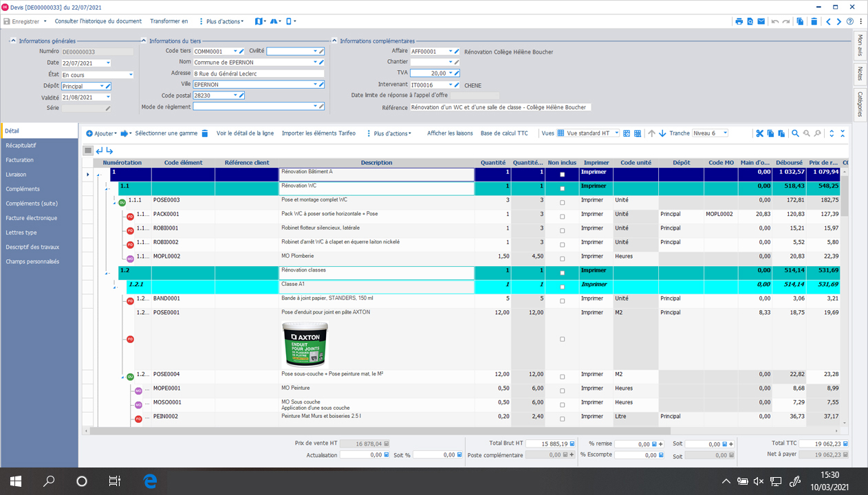
Task: Open the Dépôt Principal dropdown
Action: pos(102,87)
